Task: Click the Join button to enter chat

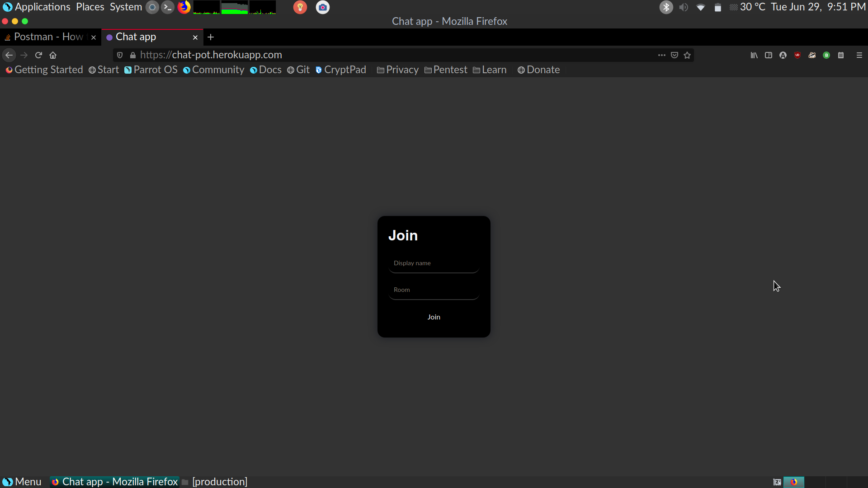Action: pos(434,316)
